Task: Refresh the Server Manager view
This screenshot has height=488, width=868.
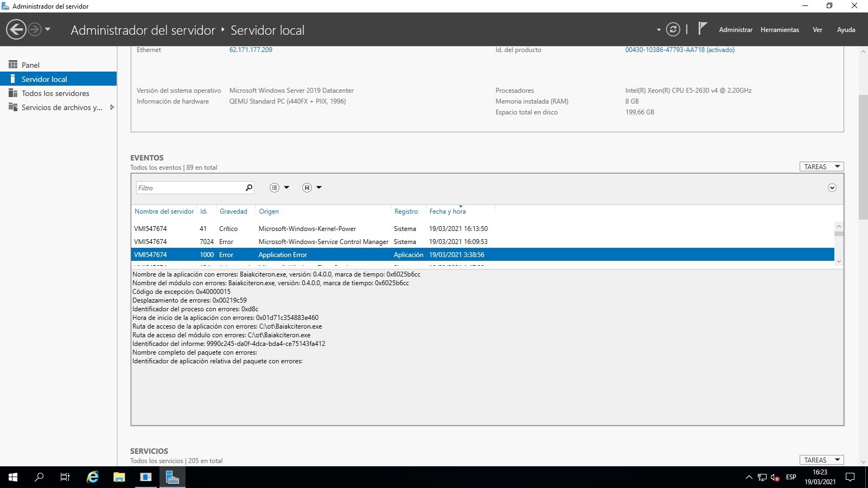Action: tap(673, 29)
